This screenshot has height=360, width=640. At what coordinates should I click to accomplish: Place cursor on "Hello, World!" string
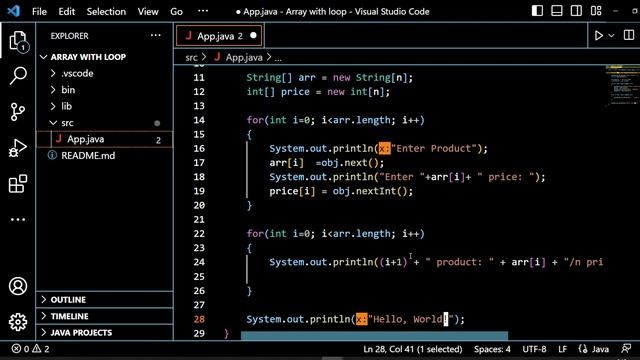coord(411,319)
